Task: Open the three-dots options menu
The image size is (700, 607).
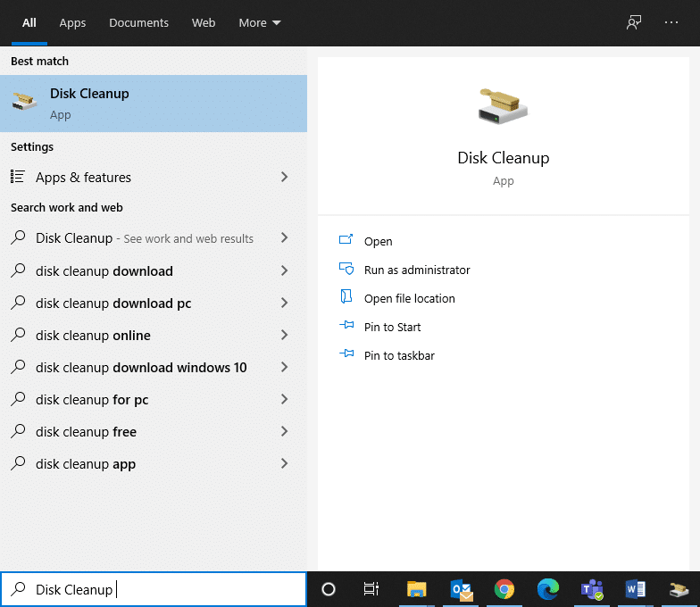Action: pyautogui.click(x=671, y=22)
